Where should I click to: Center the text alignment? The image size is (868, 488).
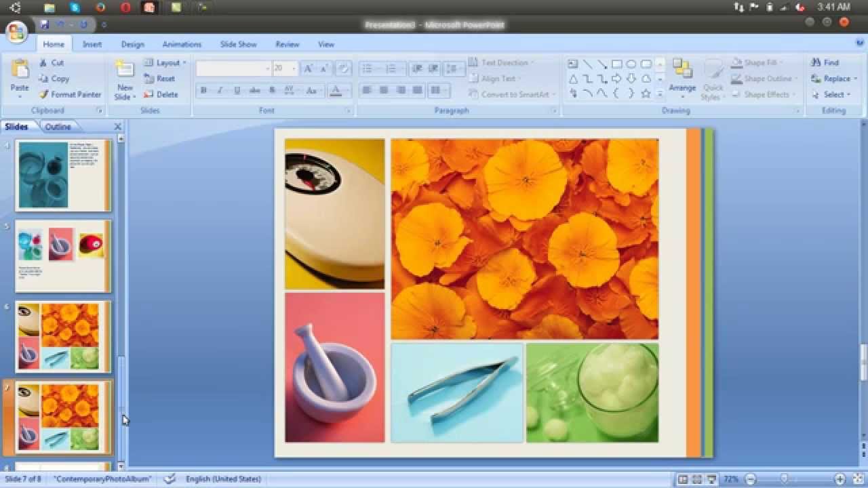[384, 90]
